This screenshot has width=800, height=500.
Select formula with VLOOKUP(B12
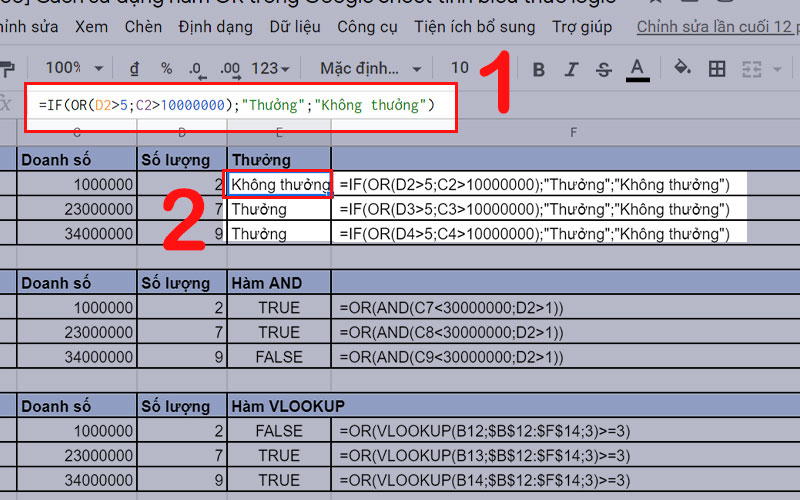coord(485,431)
